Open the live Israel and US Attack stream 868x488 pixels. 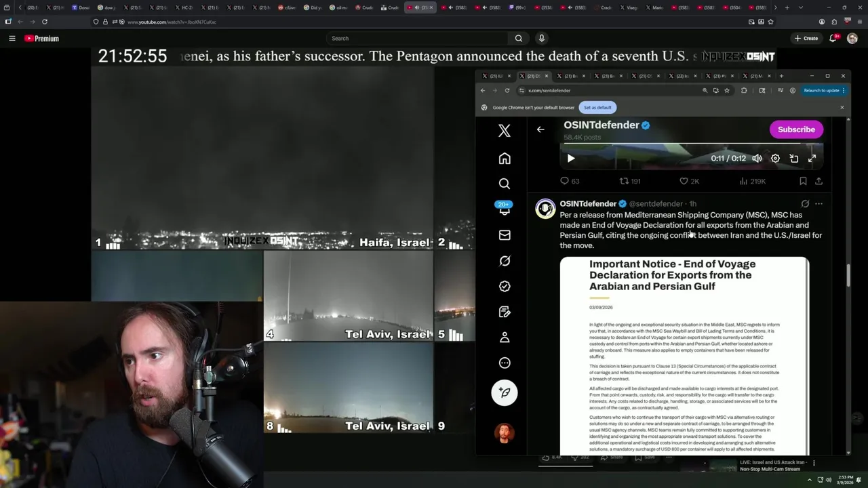(773, 465)
